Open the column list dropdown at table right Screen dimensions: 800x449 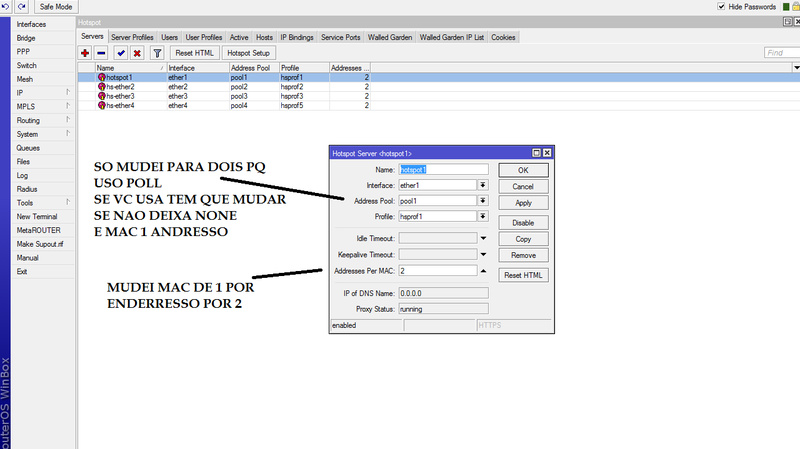pyautogui.click(x=796, y=68)
